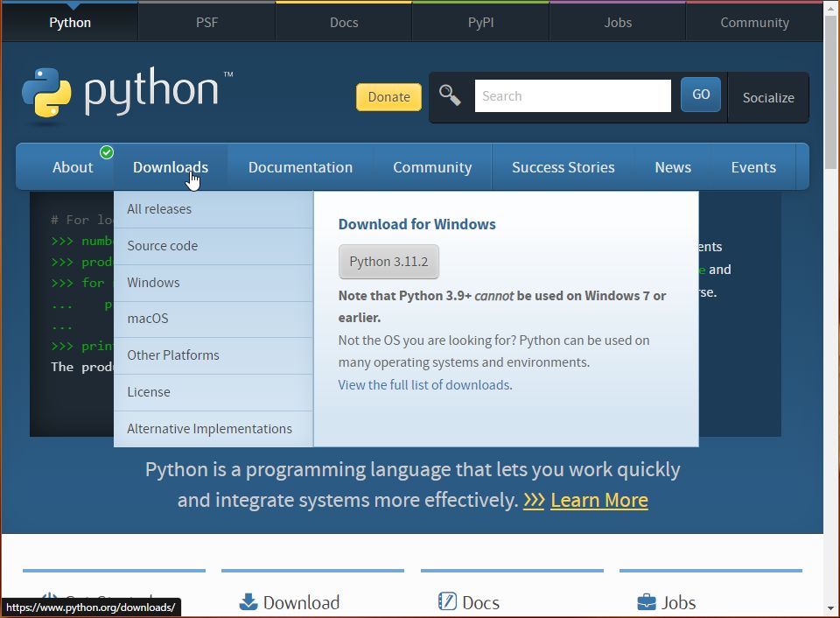Click the scrollbar down arrow
This screenshot has height=618, width=840.
point(830,607)
